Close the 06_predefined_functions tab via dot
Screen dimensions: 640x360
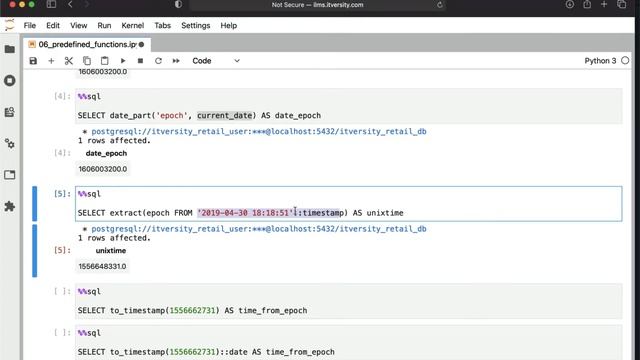click(142, 44)
